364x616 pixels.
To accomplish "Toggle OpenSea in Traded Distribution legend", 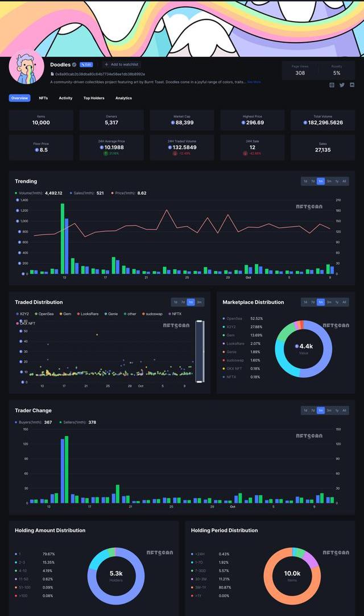I will click(x=44, y=314).
